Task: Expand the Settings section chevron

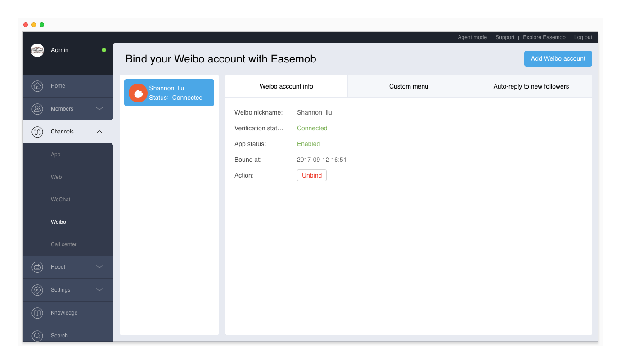Action: (x=100, y=290)
